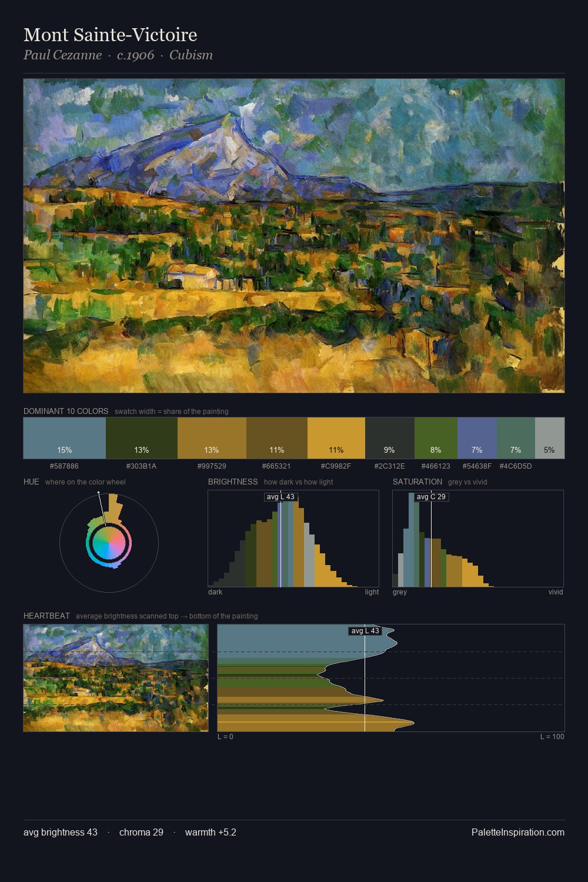Click the caption "grey vs vivid"
This screenshot has height=882, width=588.
(x=467, y=482)
